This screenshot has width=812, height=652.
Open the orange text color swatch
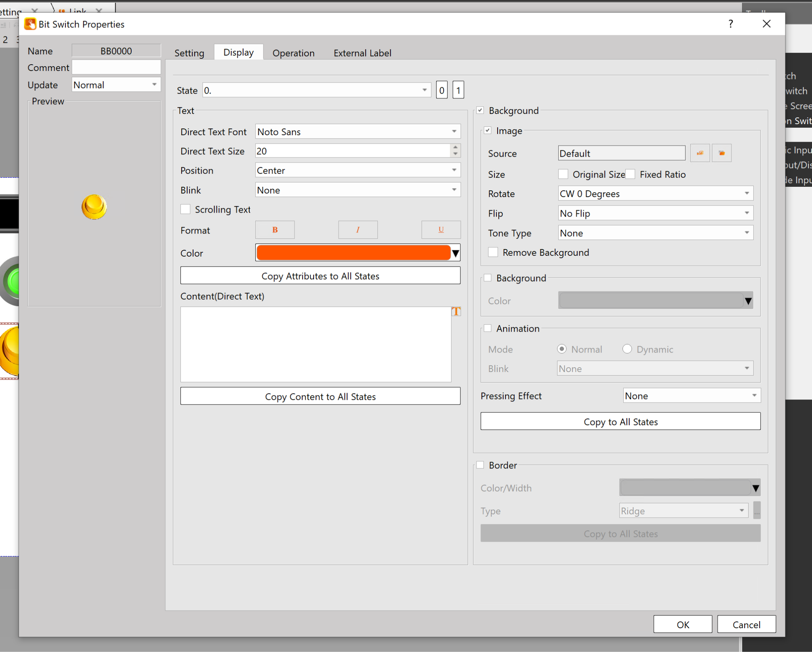[x=354, y=253]
